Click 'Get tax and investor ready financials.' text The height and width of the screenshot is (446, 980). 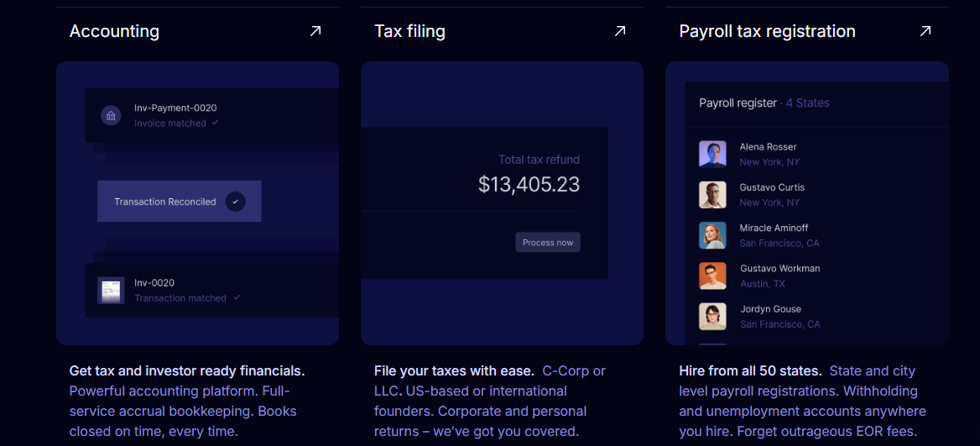tap(187, 371)
